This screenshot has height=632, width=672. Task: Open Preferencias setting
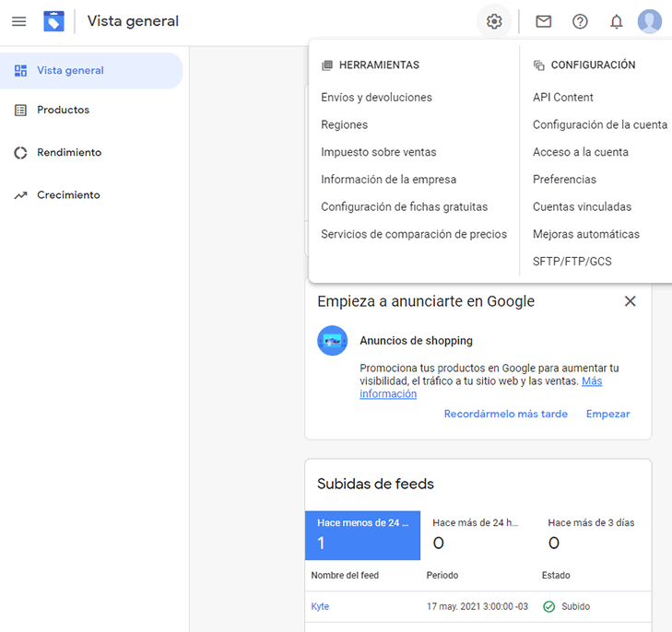point(564,180)
